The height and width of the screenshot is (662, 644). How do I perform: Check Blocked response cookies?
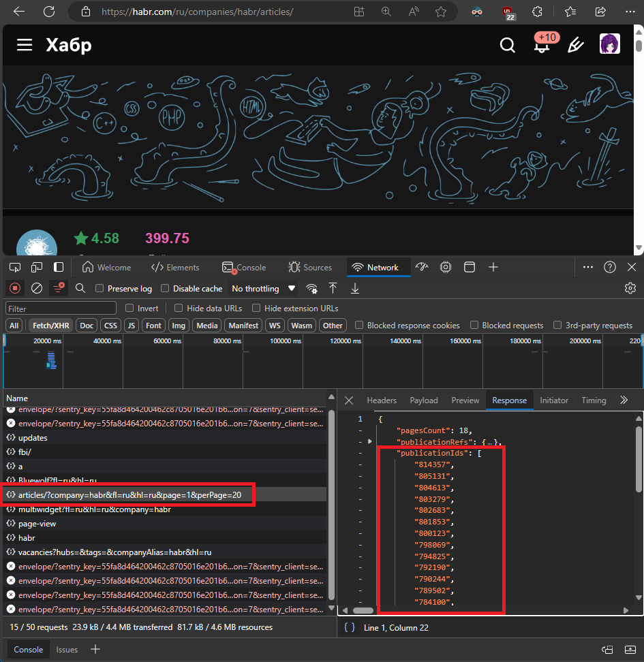pyautogui.click(x=359, y=325)
